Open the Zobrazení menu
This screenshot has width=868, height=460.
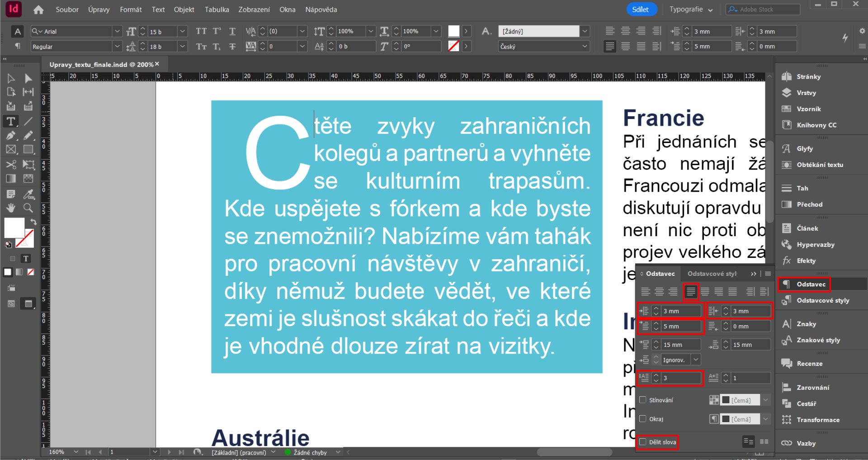[254, 9]
